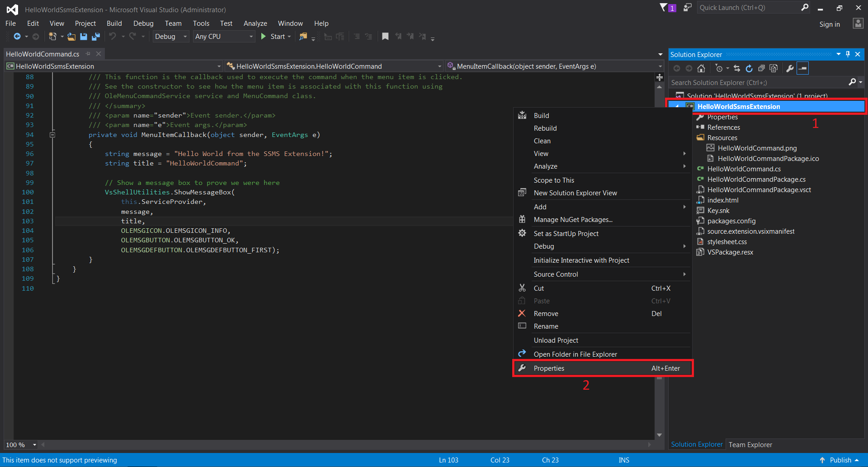
Task: Open the Start button dropdown arrow
Action: tap(289, 37)
